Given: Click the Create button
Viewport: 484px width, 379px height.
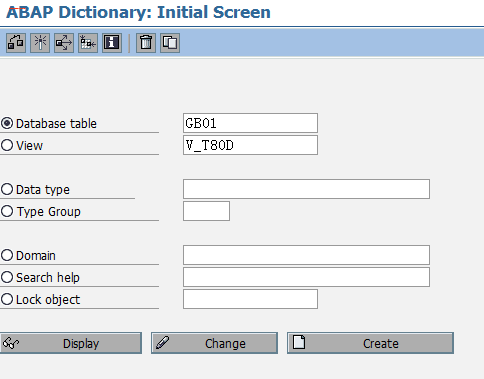Looking at the screenshot, I should 370,343.
